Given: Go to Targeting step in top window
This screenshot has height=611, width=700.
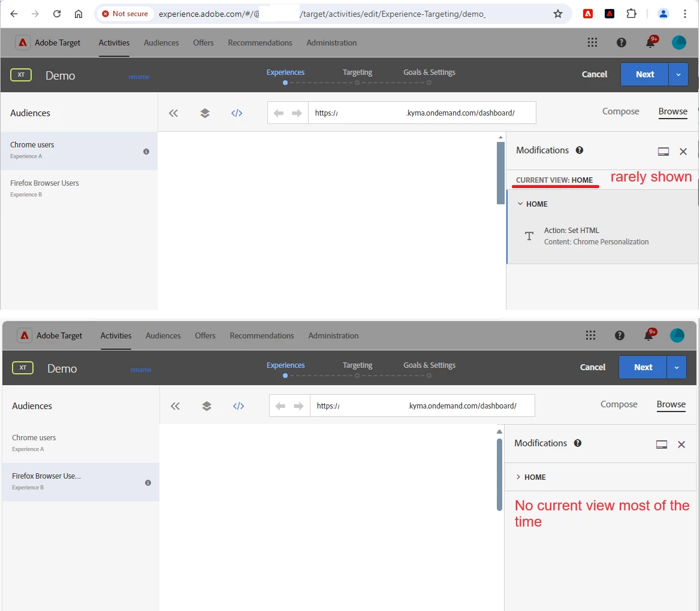Looking at the screenshot, I should (357, 72).
